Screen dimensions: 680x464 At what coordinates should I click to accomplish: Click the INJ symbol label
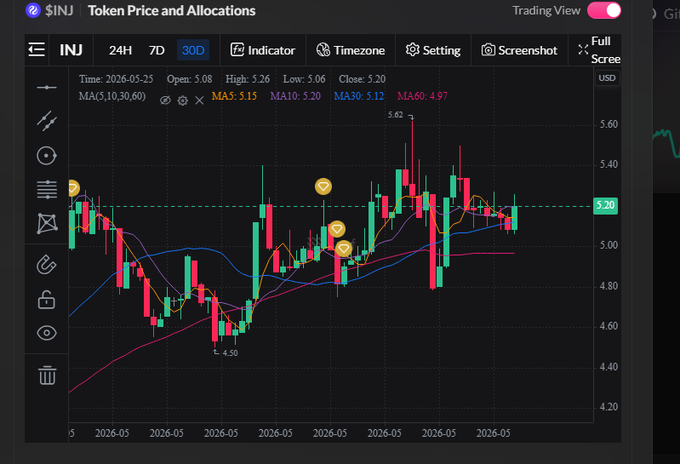click(x=71, y=50)
